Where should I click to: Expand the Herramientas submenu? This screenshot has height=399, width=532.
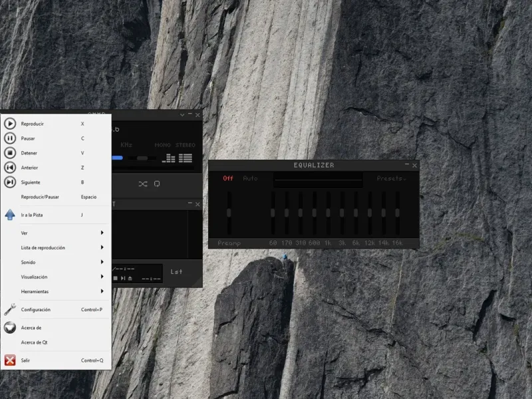coord(56,291)
